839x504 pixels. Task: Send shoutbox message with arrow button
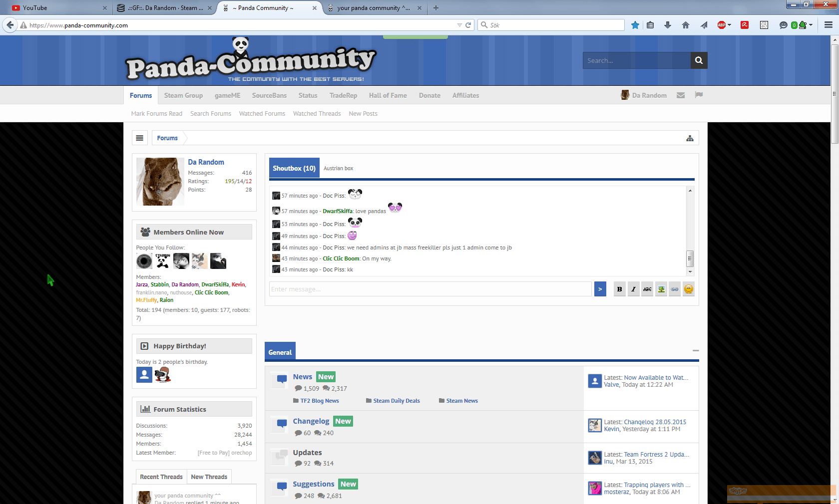pos(600,289)
